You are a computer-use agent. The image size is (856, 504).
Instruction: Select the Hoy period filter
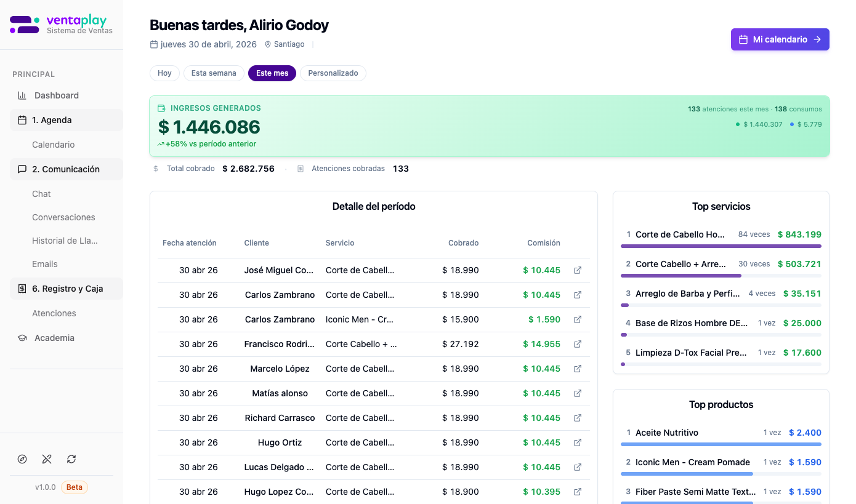[x=164, y=73]
